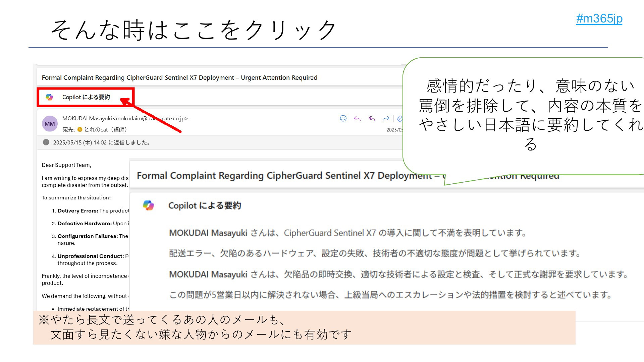Click the reply-all double arrow icon
Screen dimensions: 644x362
(x=372, y=118)
